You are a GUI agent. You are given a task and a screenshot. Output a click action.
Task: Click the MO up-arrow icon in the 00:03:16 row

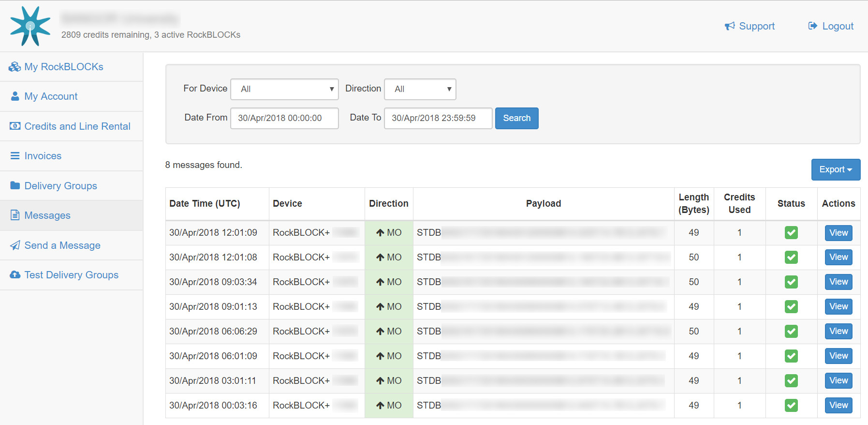[x=380, y=406]
